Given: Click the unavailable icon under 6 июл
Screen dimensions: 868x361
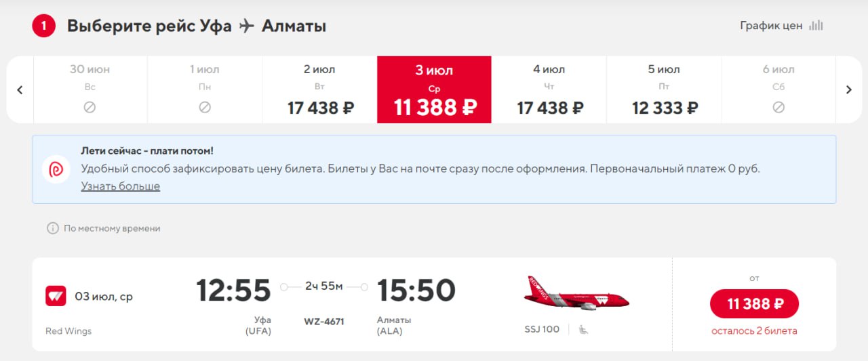Looking at the screenshot, I should click(778, 107).
